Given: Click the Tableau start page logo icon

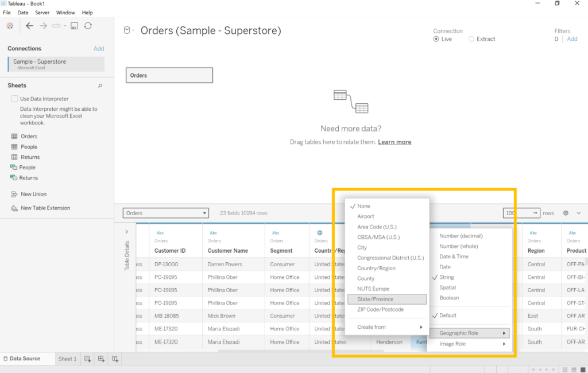Looking at the screenshot, I should coord(10,26).
